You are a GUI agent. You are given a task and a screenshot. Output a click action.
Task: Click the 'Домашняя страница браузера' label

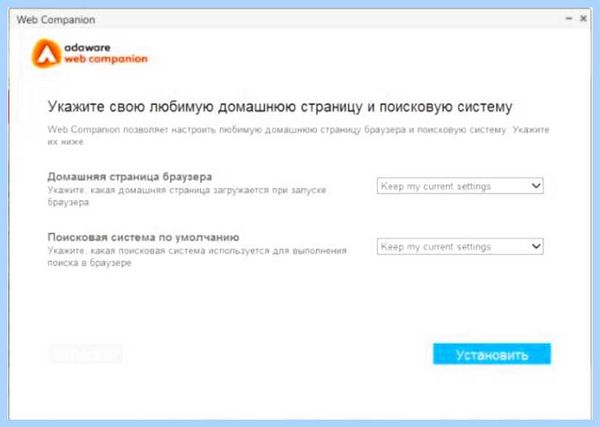130,177
